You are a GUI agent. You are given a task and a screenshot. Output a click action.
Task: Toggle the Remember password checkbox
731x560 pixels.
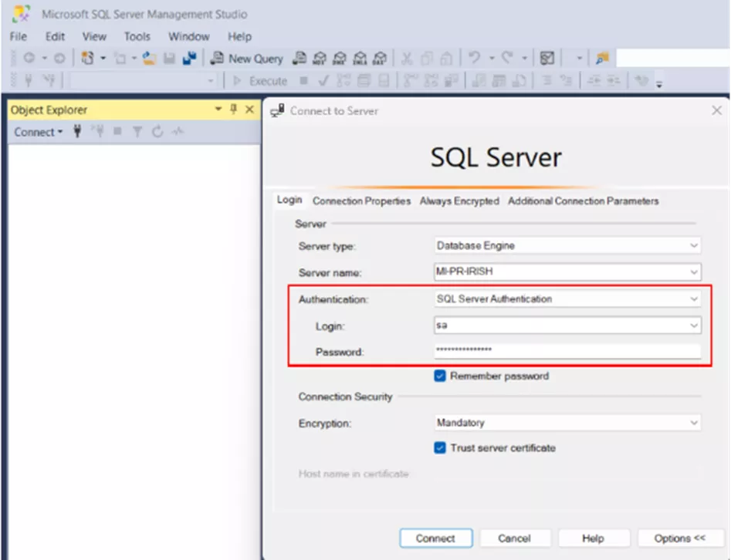440,376
